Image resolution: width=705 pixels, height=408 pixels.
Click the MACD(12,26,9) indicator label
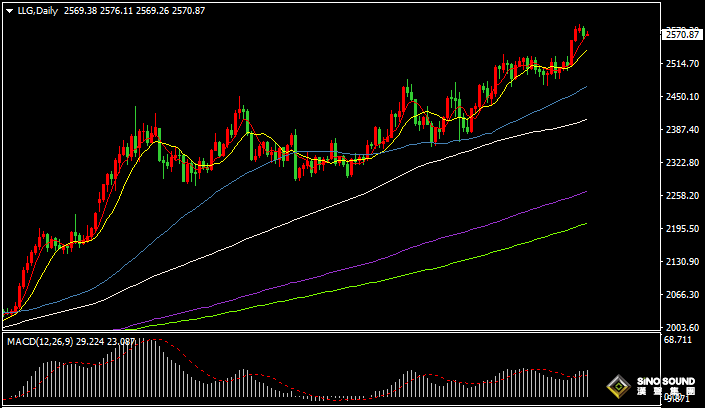pyautogui.click(x=36, y=342)
